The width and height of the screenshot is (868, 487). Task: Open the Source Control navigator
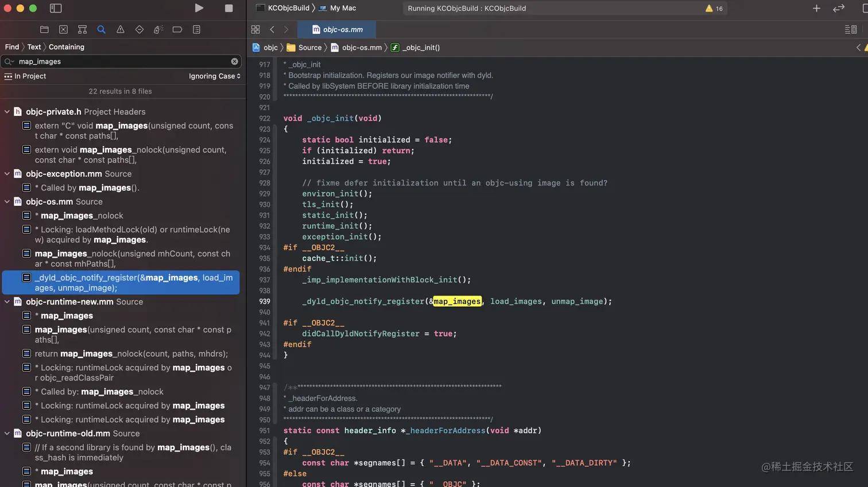point(63,29)
